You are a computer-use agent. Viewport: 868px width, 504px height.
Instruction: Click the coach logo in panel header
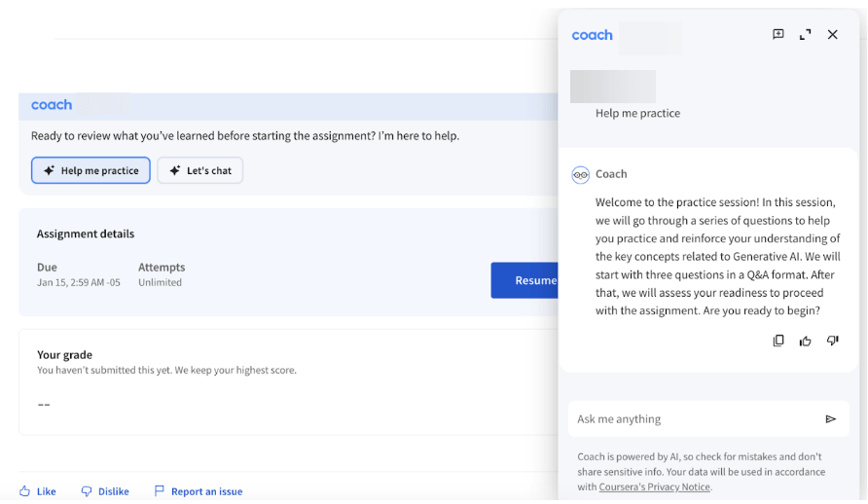click(592, 35)
